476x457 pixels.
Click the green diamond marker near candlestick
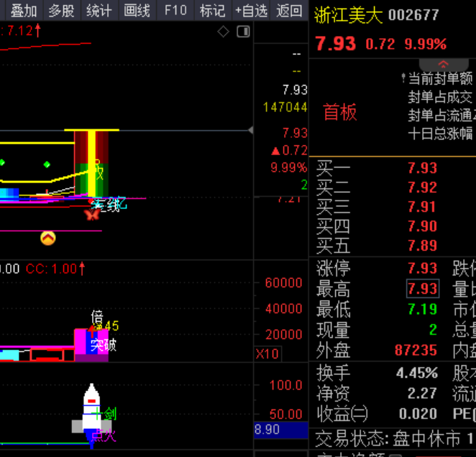click(x=47, y=165)
